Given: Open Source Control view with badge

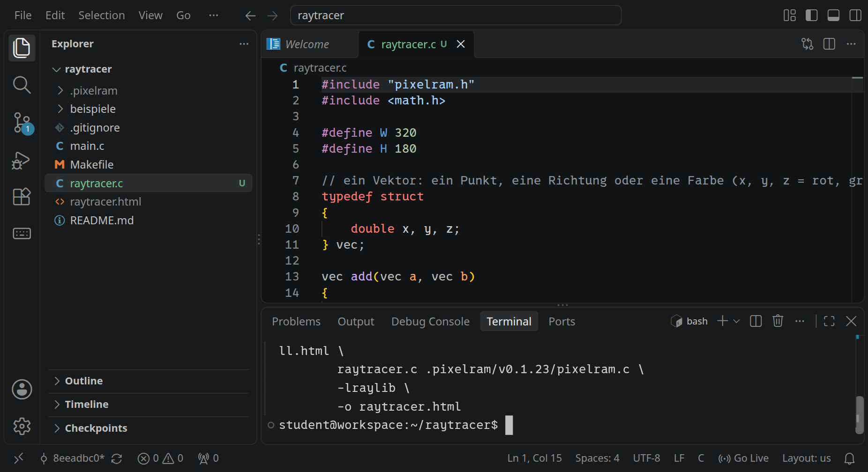Looking at the screenshot, I should (22, 123).
